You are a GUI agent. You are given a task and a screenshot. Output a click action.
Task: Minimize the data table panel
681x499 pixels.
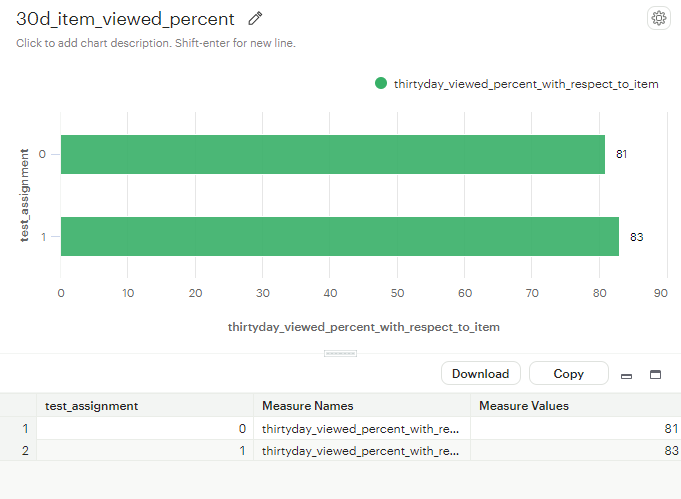[x=627, y=375]
